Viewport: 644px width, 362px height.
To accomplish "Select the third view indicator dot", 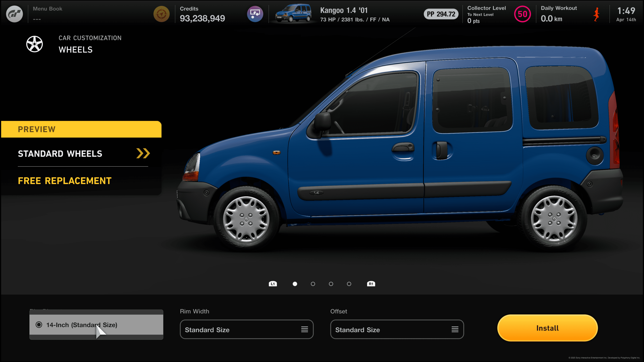I will click(x=331, y=284).
